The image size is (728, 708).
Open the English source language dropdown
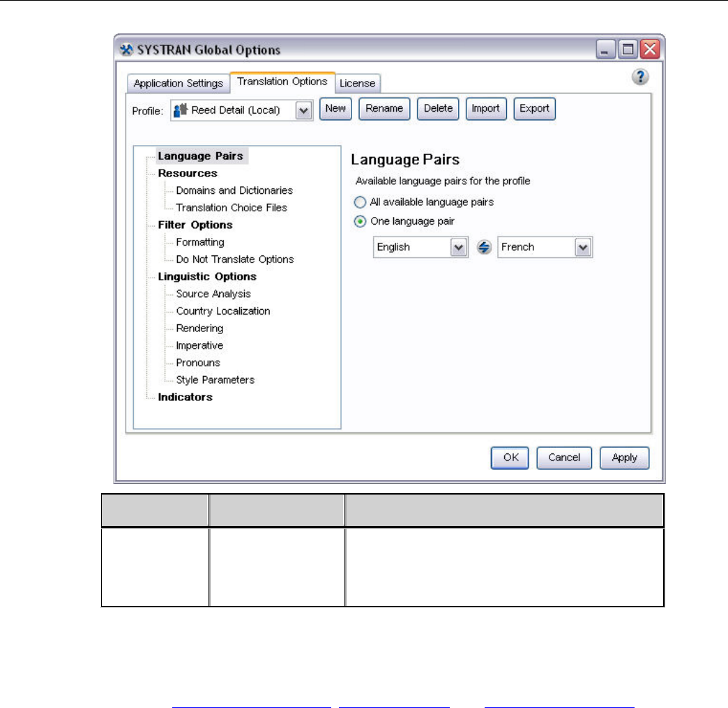458,247
